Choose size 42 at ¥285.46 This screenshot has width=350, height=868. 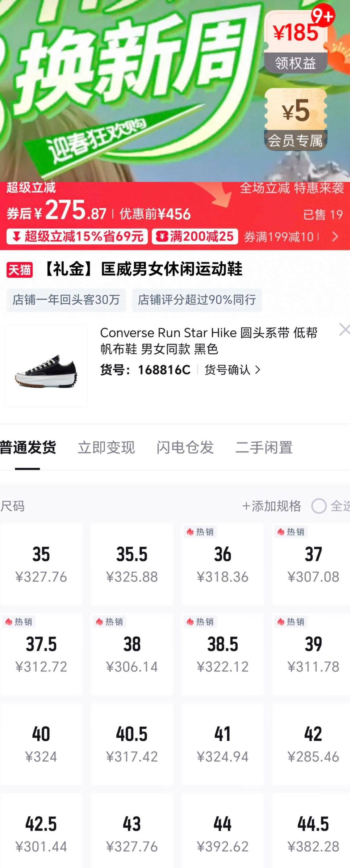313,744
